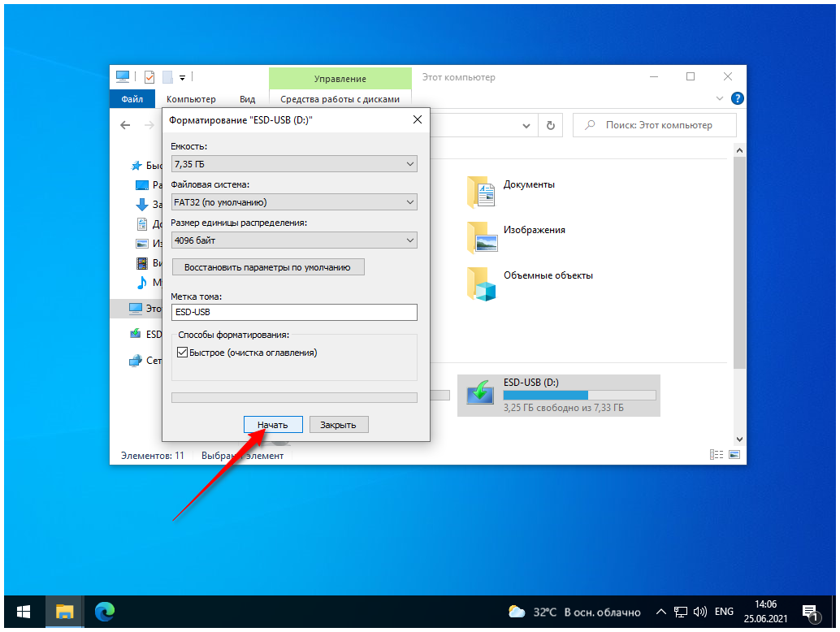Click Восстановить параметры по умолчанию button
This screenshot has height=632, width=840.
click(x=268, y=267)
